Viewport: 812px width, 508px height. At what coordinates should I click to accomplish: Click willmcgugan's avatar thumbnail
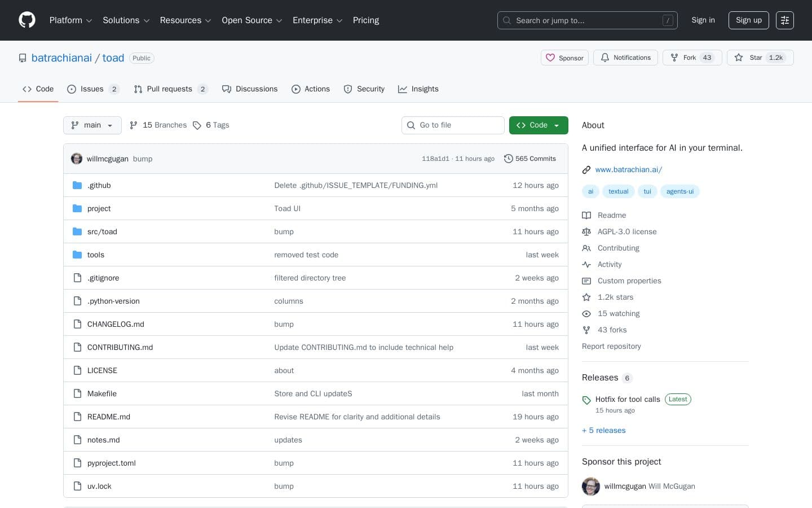[x=77, y=159]
